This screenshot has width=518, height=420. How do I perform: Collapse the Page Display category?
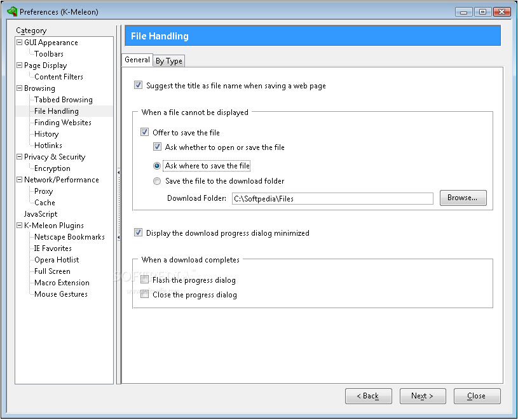click(20, 65)
